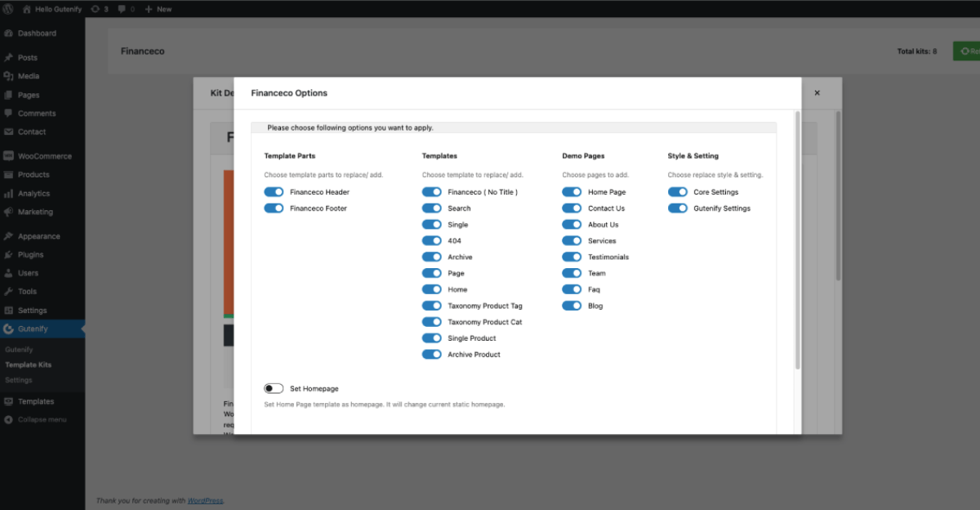The height and width of the screenshot is (510, 980).
Task: Toggle the Archive Product switch
Action: click(x=431, y=355)
